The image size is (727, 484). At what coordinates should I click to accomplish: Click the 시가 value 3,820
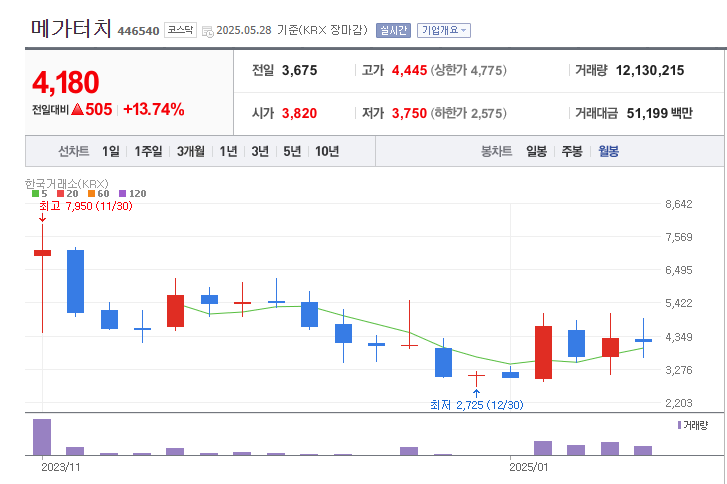pyautogui.click(x=300, y=113)
